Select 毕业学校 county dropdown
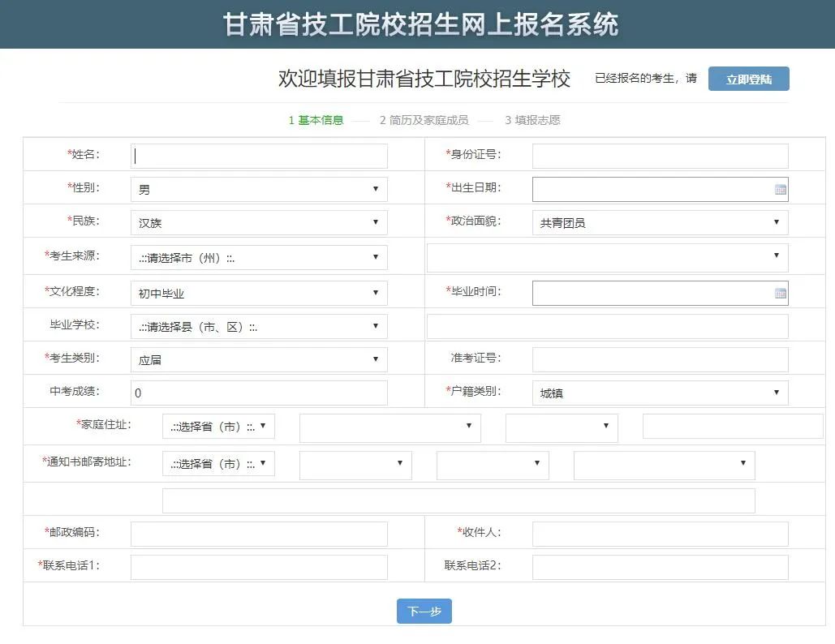 [x=258, y=327]
